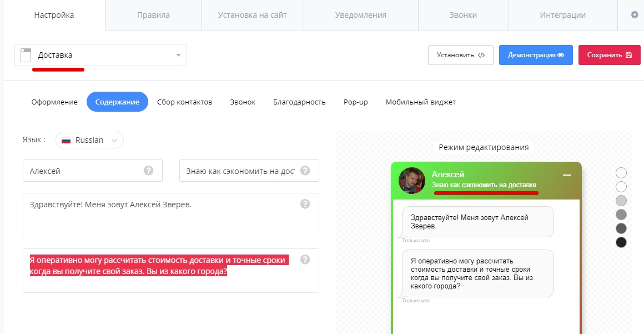
Task: Click help icon in the Здравствуйте greeting box
Action: click(x=305, y=203)
